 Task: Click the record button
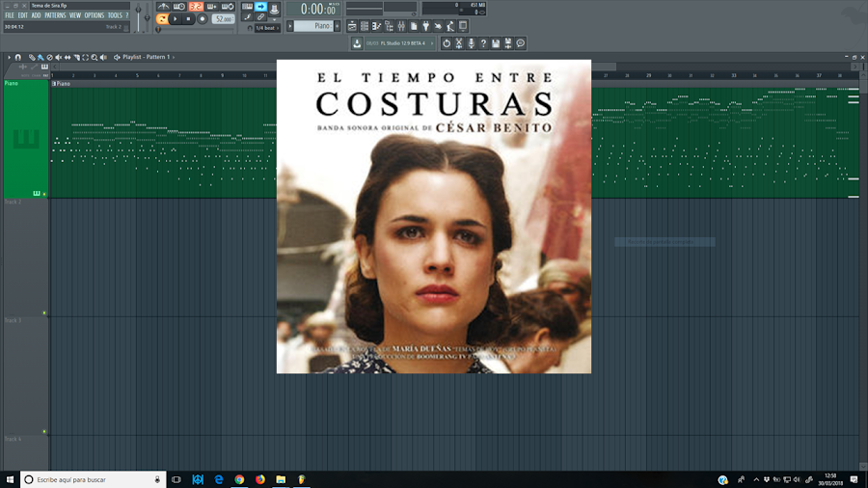(x=203, y=19)
